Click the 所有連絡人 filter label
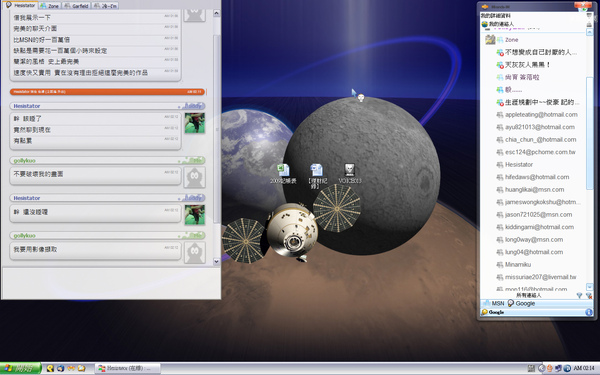The width and height of the screenshot is (600, 375). tap(528, 295)
